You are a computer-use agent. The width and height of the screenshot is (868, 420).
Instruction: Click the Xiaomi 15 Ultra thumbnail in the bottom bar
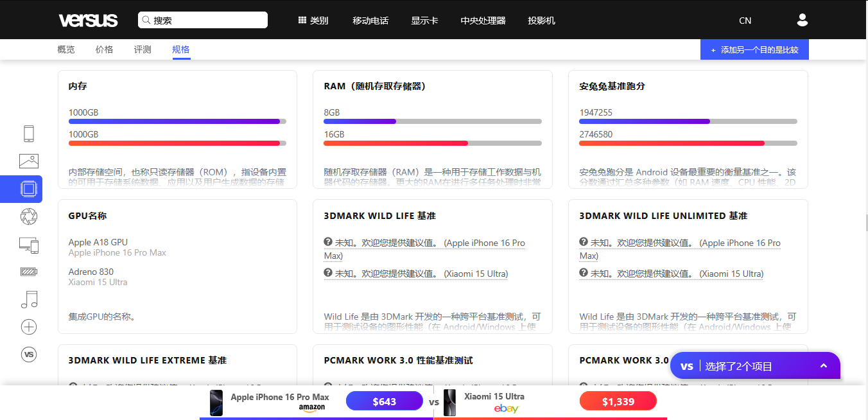coord(450,403)
